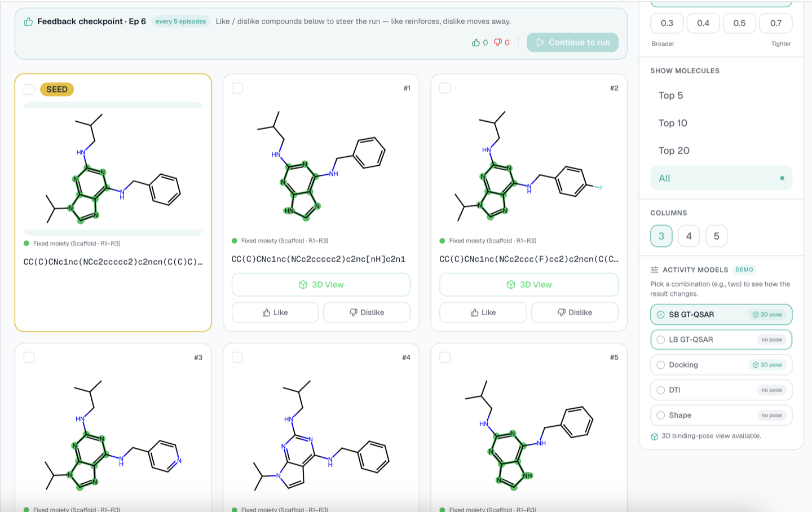Set the threshold to 0.4

coord(703,23)
